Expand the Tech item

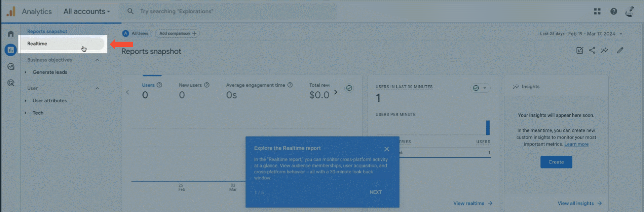click(x=26, y=113)
